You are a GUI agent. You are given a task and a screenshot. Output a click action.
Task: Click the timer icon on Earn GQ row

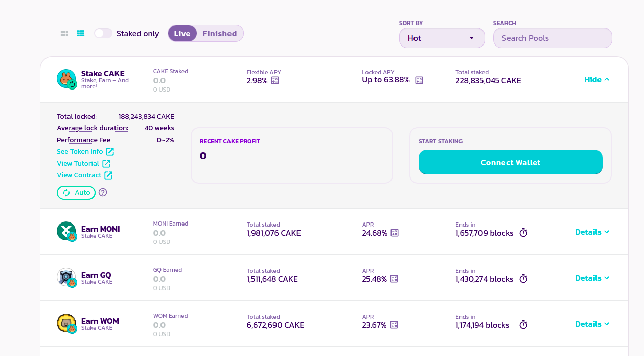click(x=523, y=279)
